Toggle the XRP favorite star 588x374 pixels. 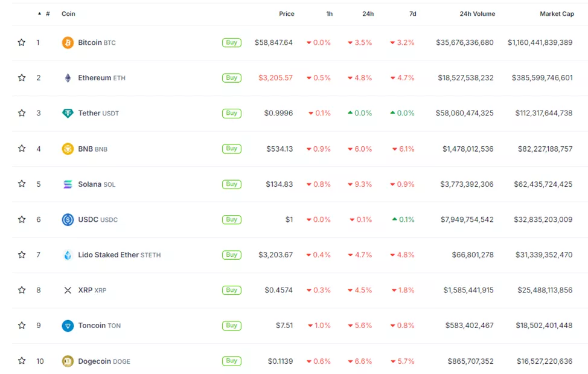click(22, 290)
